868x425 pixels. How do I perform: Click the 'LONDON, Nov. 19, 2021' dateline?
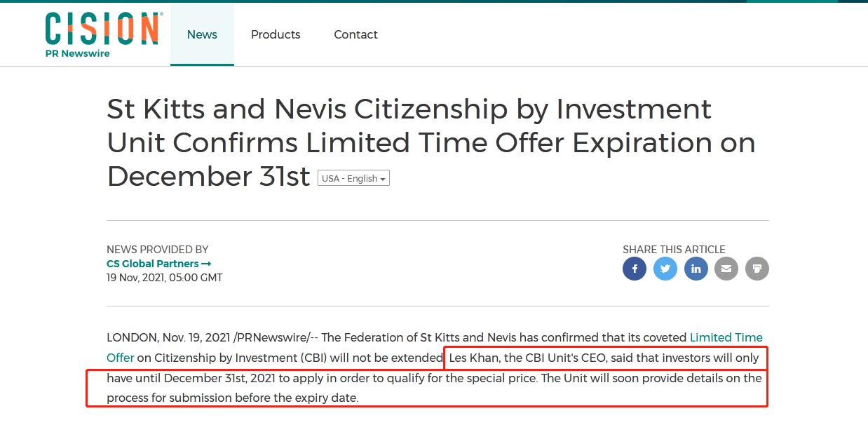point(168,337)
